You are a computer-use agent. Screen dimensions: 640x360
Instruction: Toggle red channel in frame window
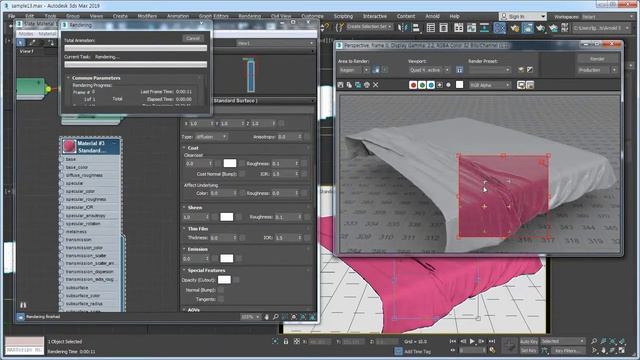[x=413, y=85]
